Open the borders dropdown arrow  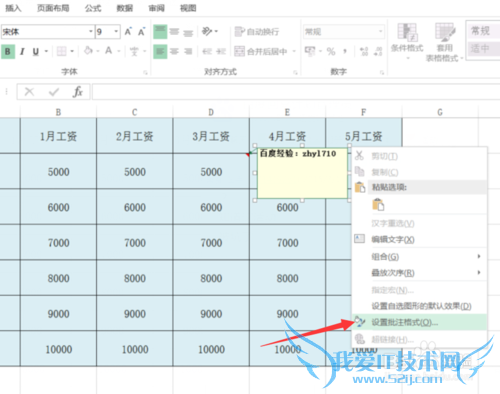72,51
